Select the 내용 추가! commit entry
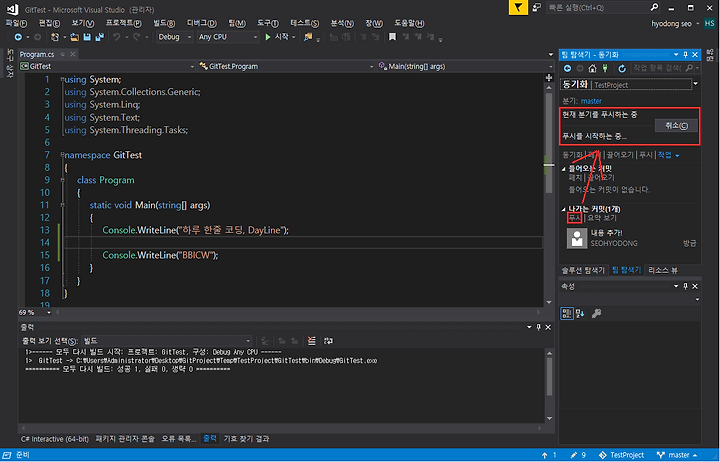 click(x=631, y=238)
